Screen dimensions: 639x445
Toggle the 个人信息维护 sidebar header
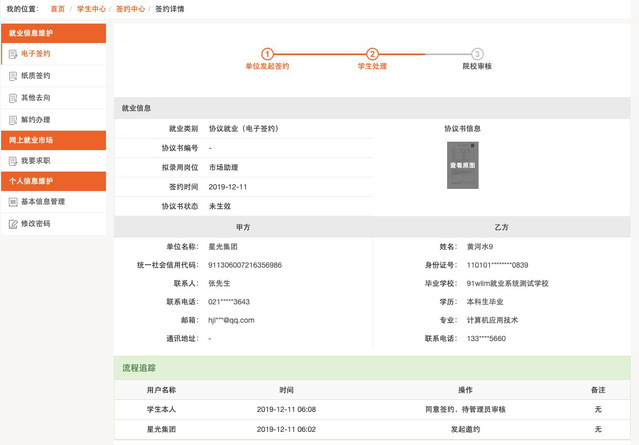point(53,181)
